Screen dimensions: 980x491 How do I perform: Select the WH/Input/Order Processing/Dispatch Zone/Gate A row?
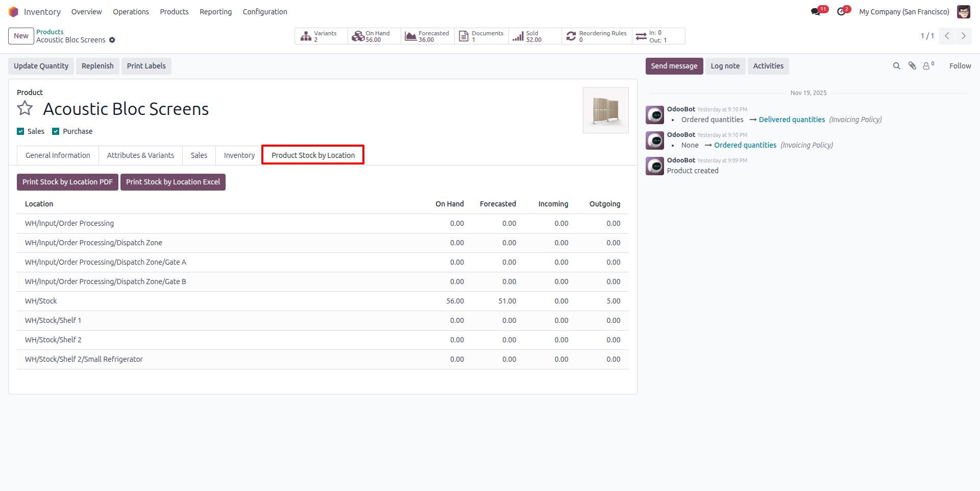click(x=323, y=262)
